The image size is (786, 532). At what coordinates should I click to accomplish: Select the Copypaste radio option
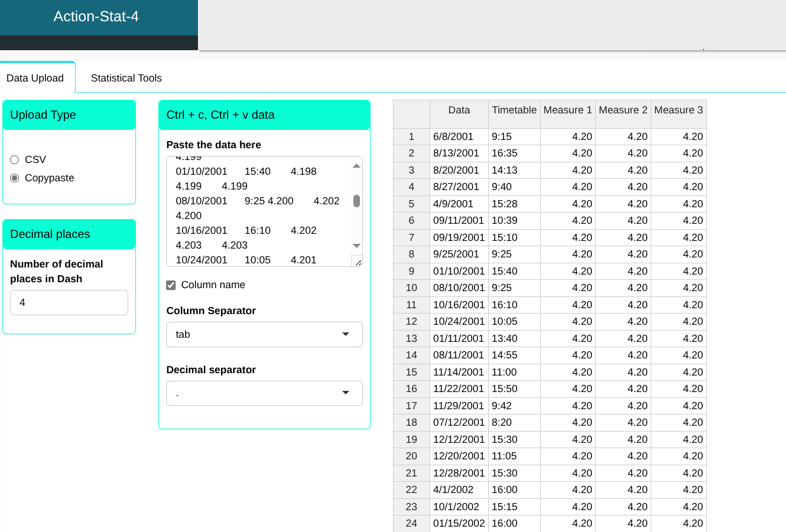tap(15, 178)
